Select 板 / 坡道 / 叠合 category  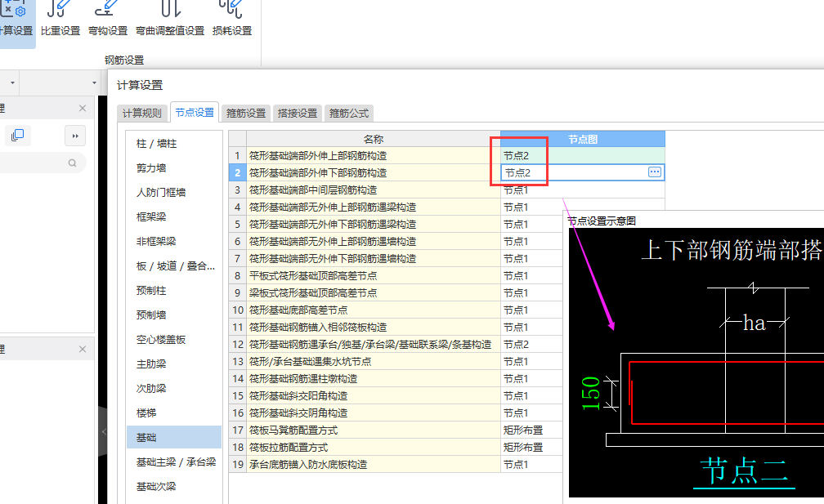[174, 266]
